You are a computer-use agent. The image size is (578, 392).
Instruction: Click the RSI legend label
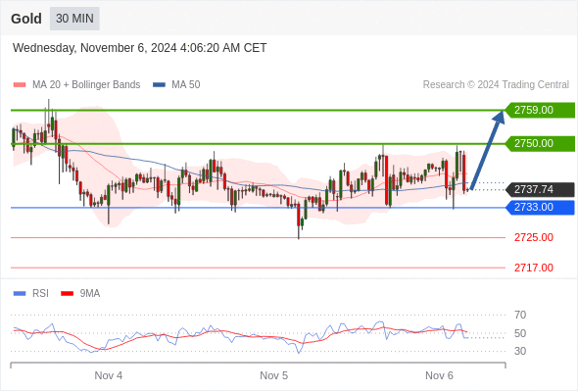[x=40, y=294]
